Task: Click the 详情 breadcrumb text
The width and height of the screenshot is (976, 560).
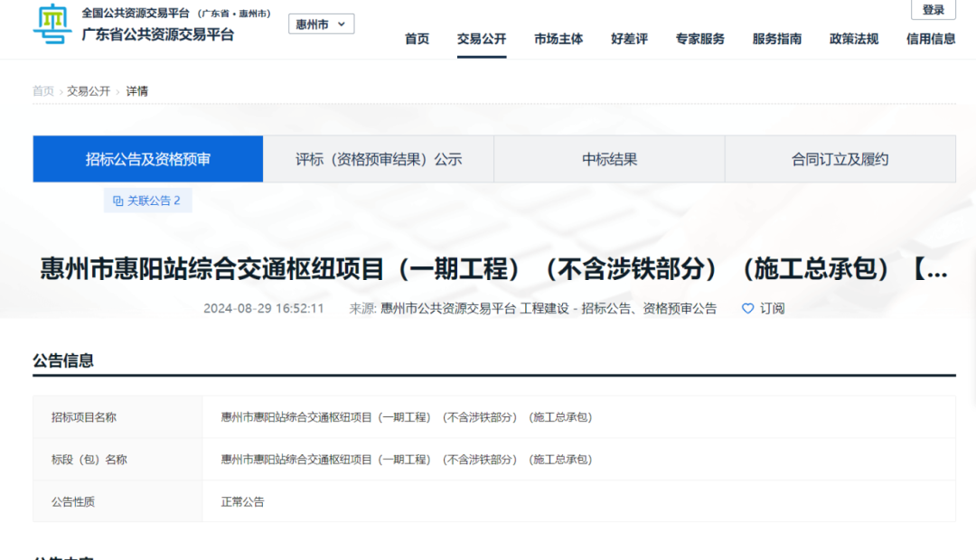Action: tap(137, 91)
